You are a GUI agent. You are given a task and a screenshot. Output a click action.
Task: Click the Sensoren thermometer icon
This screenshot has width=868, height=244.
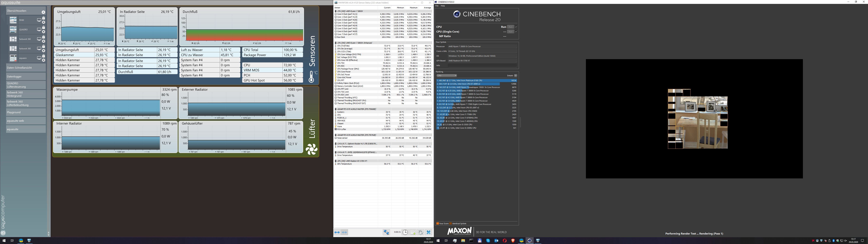311,77
